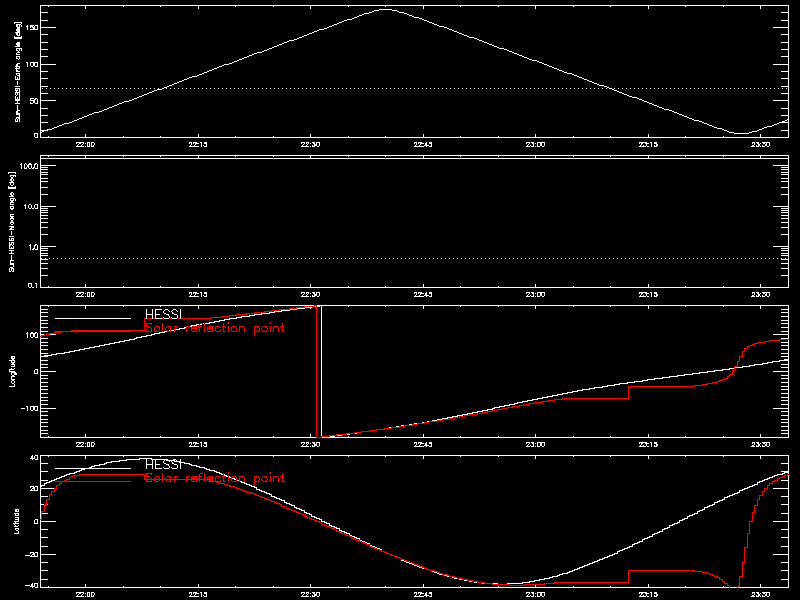Image resolution: width=800 pixels, height=600 pixels.
Task: Click 22:00 tick under Sun-HESSI-Earth angle plot
Action: [x=85, y=145]
